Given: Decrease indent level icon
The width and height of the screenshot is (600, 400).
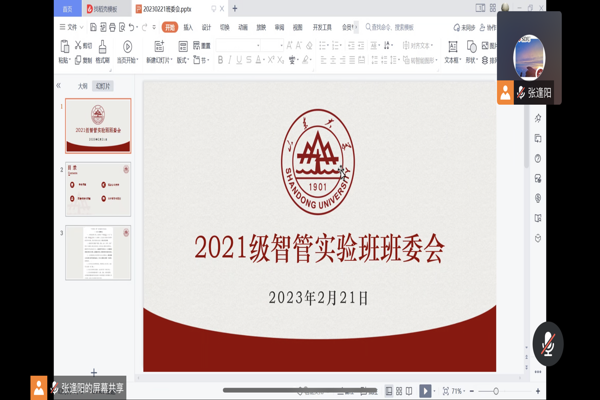Looking at the screenshot, I should click(x=351, y=46).
